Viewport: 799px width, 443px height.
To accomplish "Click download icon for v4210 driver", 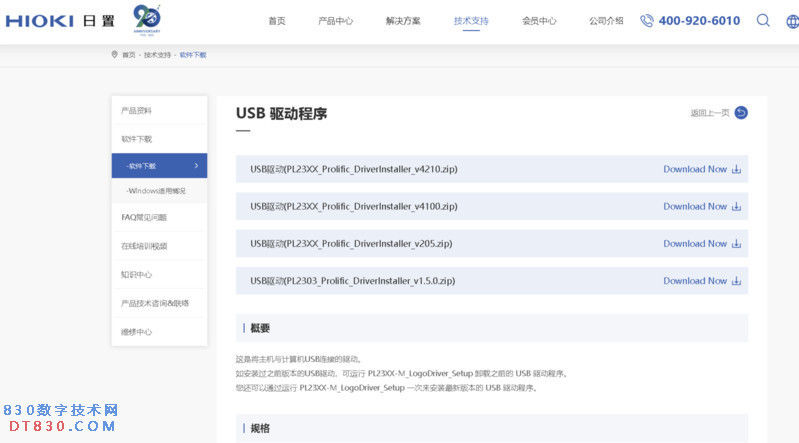I will coord(737,169).
